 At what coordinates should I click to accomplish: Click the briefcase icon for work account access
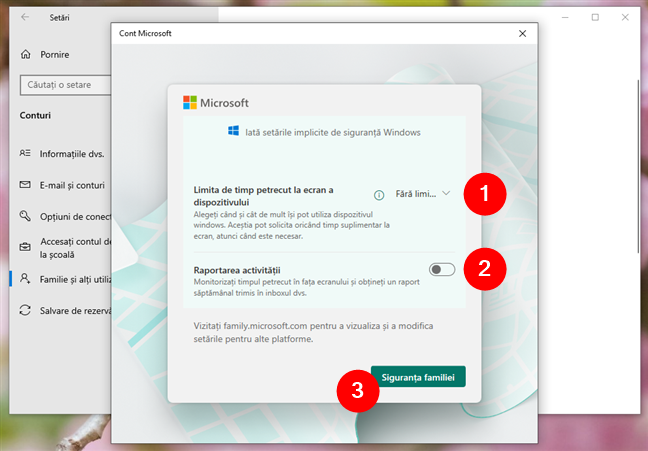click(x=25, y=247)
